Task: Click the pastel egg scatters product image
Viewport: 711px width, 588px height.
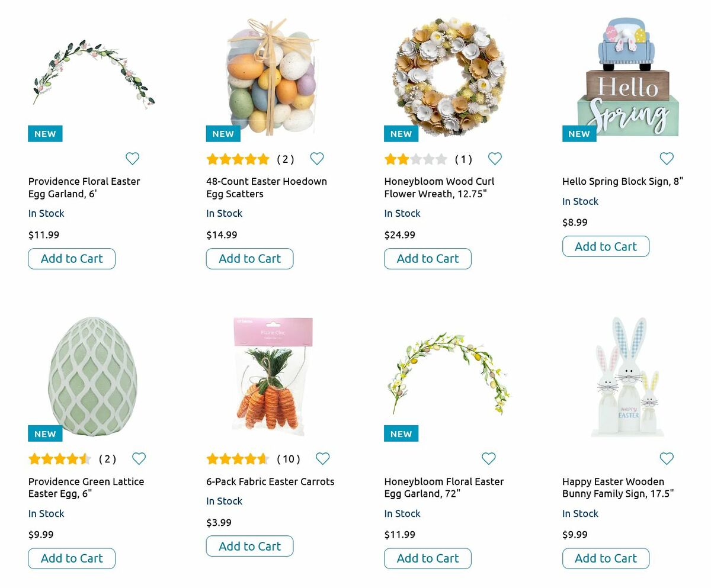Action: [x=271, y=77]
